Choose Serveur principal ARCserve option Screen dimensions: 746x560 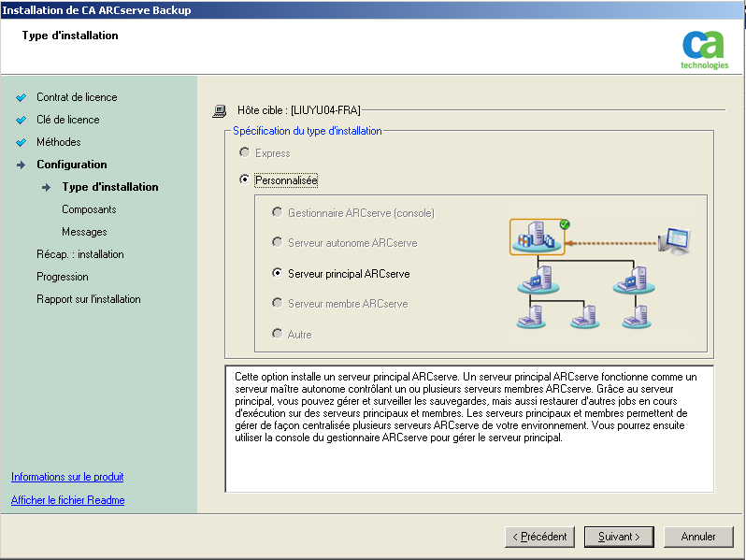point(277,273)
